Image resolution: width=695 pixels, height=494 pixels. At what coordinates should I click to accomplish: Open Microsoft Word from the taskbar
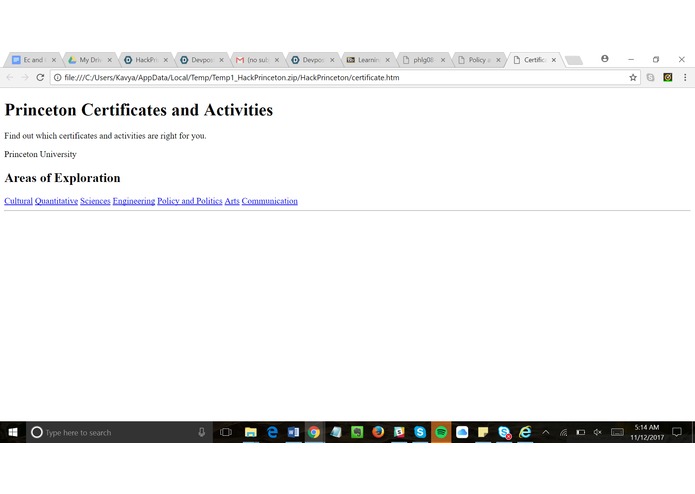[x=293, y=432]
